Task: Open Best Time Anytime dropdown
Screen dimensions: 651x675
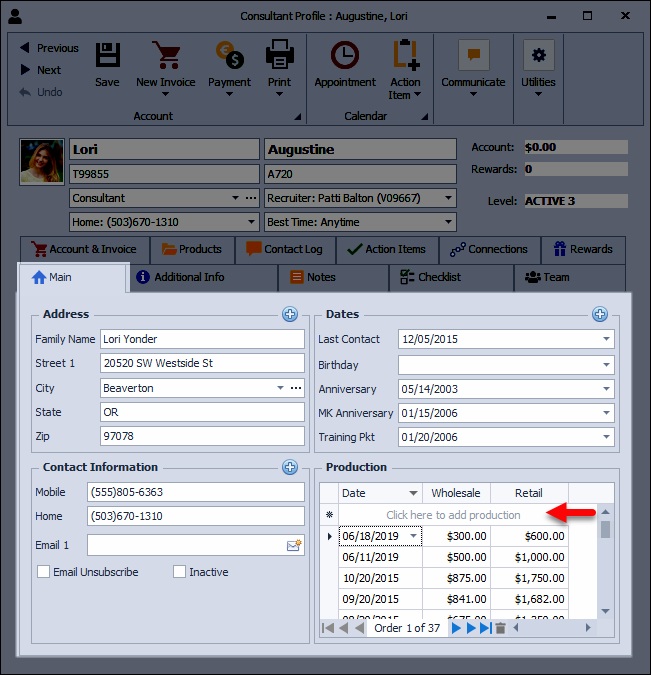Action: point(448,222)
